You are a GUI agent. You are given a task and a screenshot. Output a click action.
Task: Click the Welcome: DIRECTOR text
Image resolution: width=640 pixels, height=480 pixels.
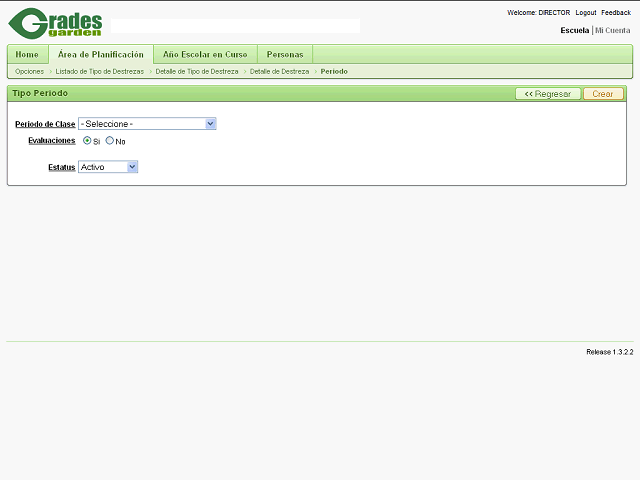(x=538, y=13)
